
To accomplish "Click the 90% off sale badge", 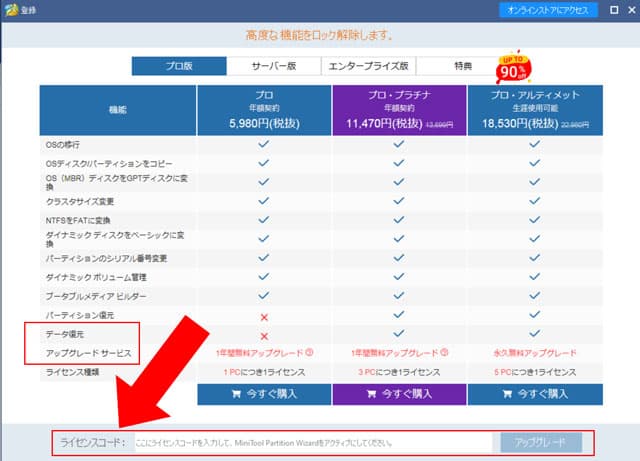I will [513, 67].
